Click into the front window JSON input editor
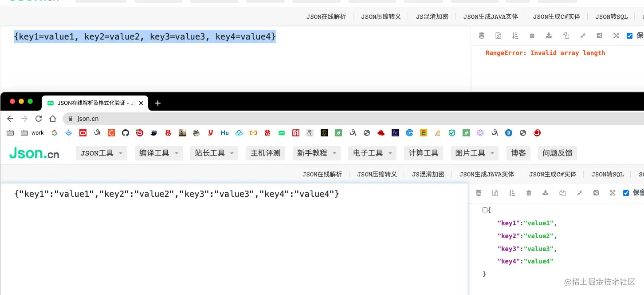 coord(234,240)
